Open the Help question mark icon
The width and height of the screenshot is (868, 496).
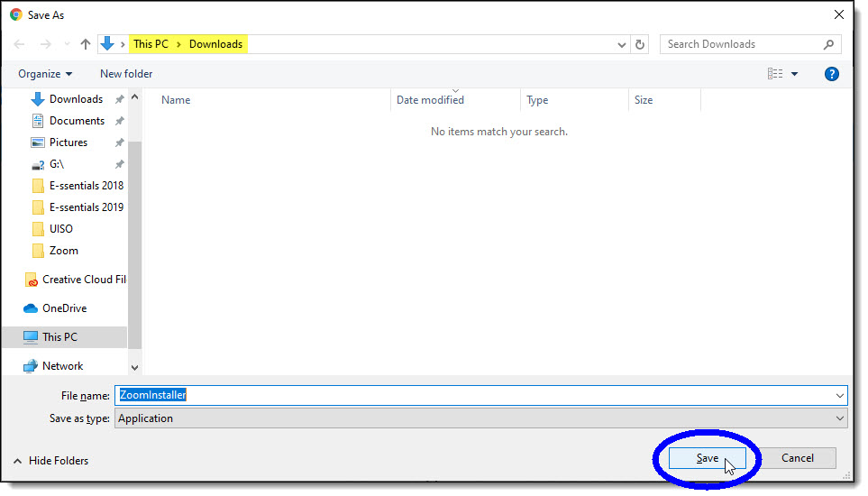831,74
